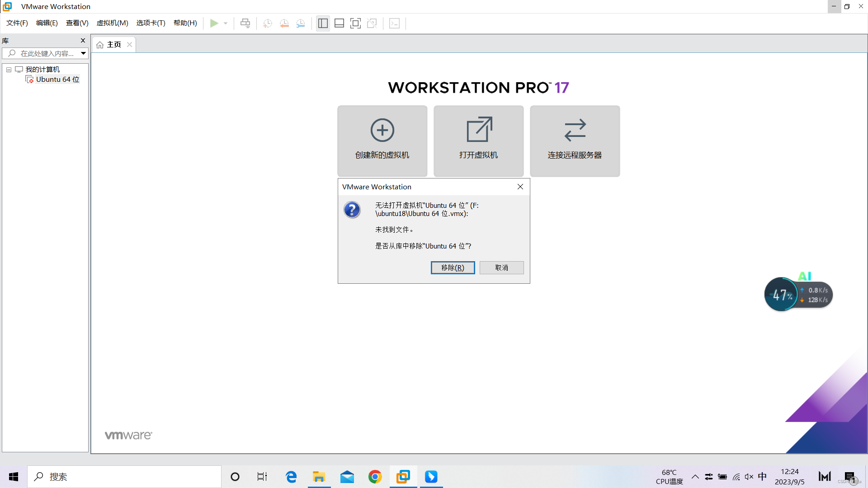Open the 文件(F) menu
The width and height of the screenshot is (868, 488).
(x=17, y=23)
